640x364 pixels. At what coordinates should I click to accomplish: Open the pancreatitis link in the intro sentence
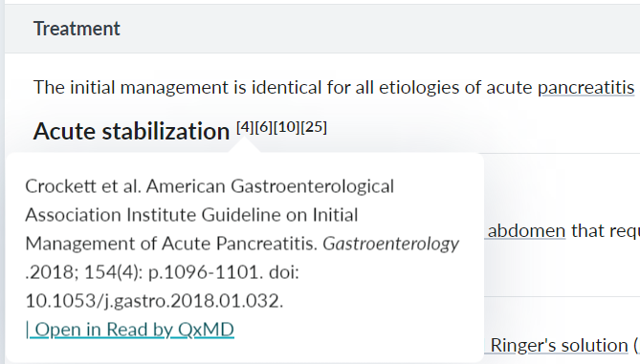(585, 87)
